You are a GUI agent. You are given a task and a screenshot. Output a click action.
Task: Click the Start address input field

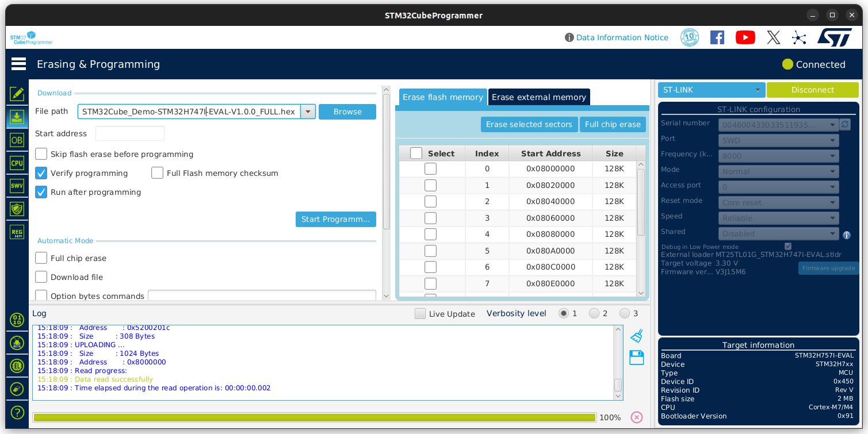click(x=130, y=133)
